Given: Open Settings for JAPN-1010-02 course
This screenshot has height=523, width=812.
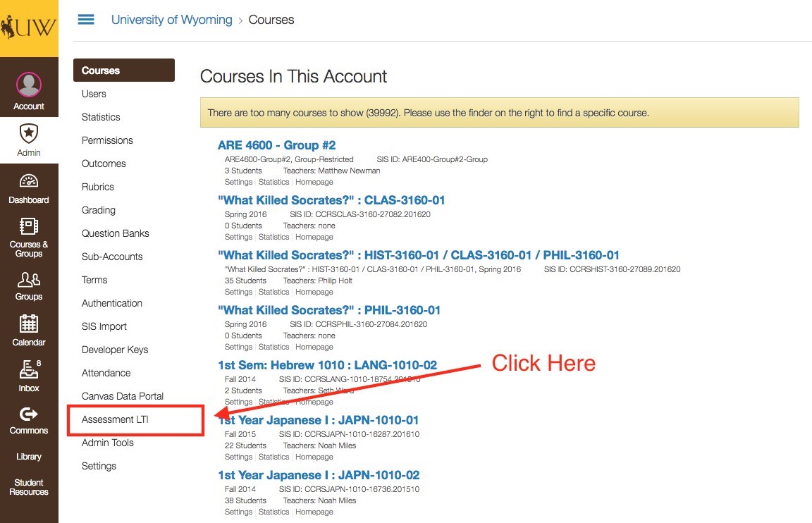Looking at the screenshot, I should [x=238, y=512].
